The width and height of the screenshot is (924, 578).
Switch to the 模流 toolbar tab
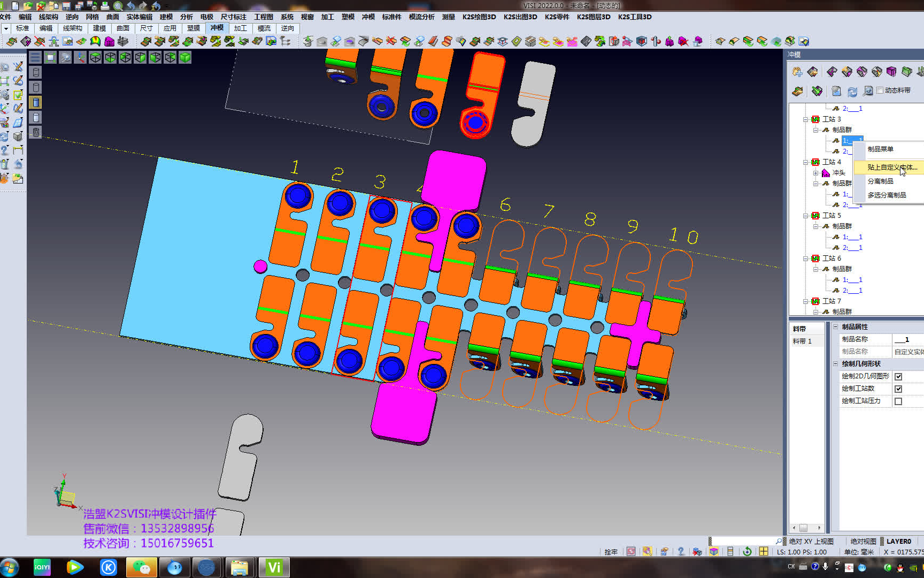(264, 28)
